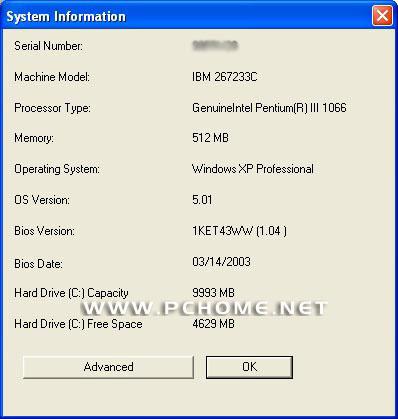
Task: Click the 'IBM 267233C' model value
Action: coord(225,77)
